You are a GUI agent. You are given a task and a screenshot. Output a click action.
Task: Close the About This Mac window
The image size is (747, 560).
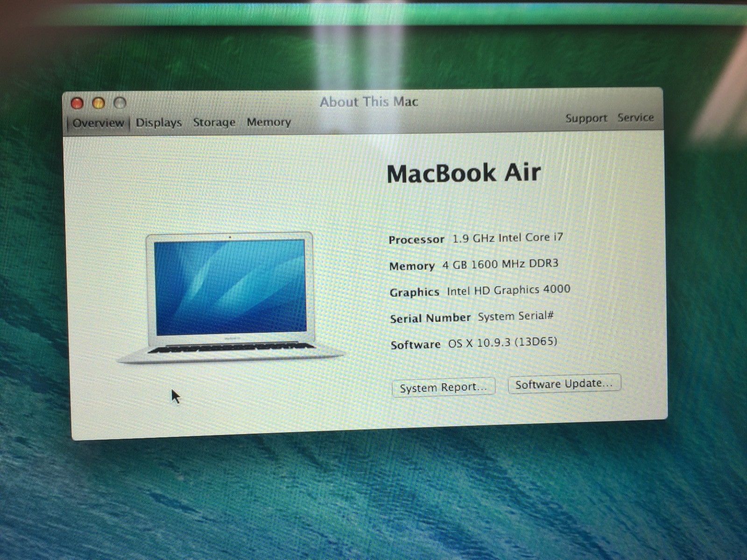point(78,103)
